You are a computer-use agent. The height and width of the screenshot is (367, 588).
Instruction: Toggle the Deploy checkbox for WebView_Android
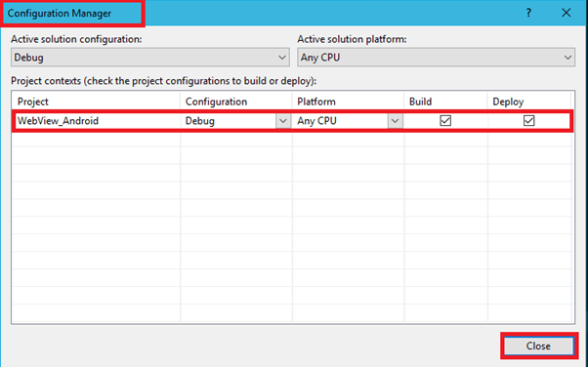pyautogui.click(x=529, y=121)
